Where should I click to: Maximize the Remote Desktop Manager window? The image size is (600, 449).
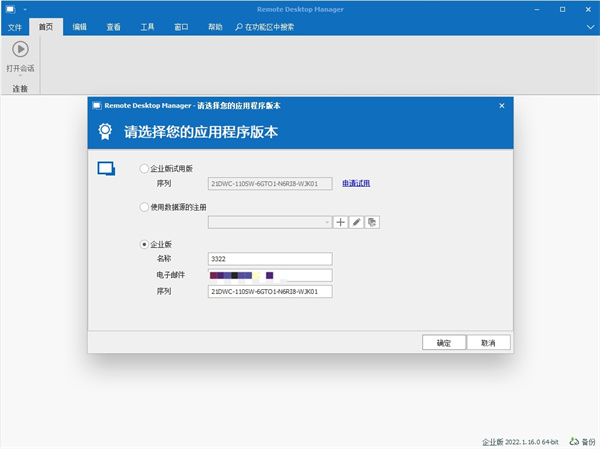(562, 9)
